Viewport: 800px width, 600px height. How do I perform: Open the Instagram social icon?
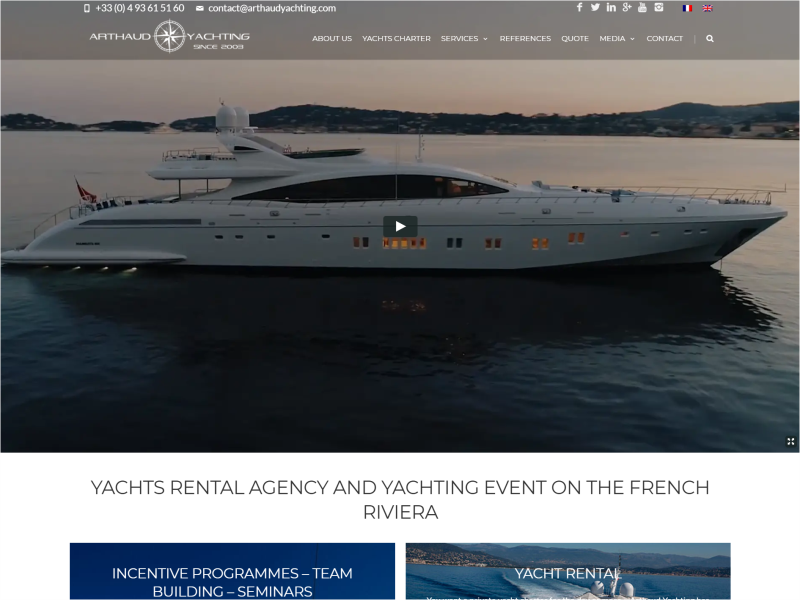(x=659, y=7)
